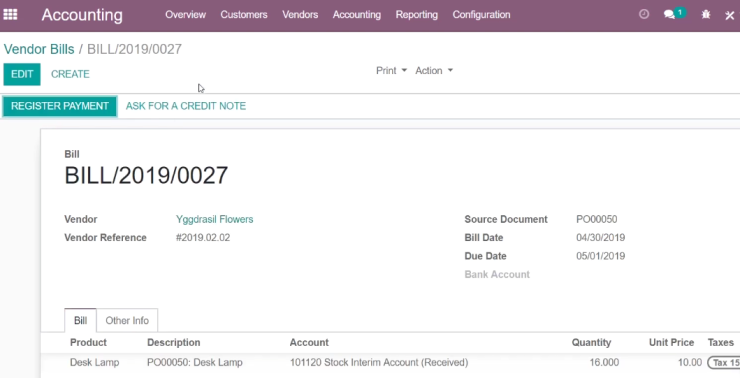
Task: Click bill date 04/30/2019 value
Action: click(600, 238)
